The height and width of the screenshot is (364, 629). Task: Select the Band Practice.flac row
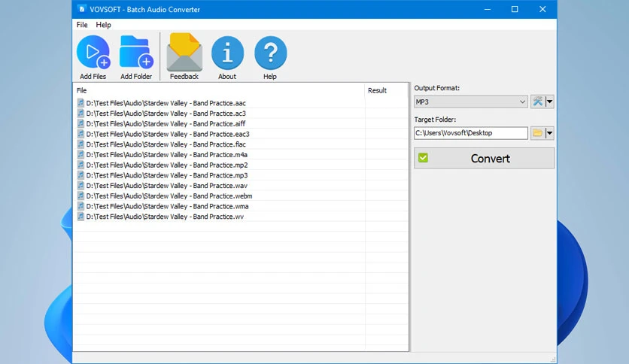(x=241, y=144)
